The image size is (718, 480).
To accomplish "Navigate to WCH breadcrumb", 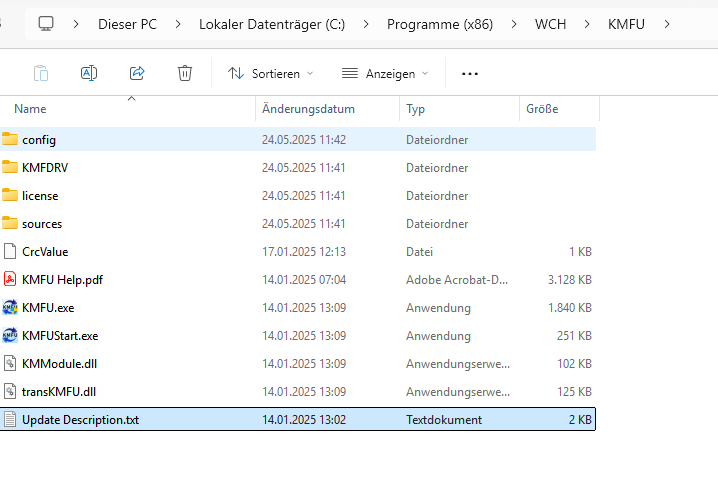I will (x=550, y=24).
